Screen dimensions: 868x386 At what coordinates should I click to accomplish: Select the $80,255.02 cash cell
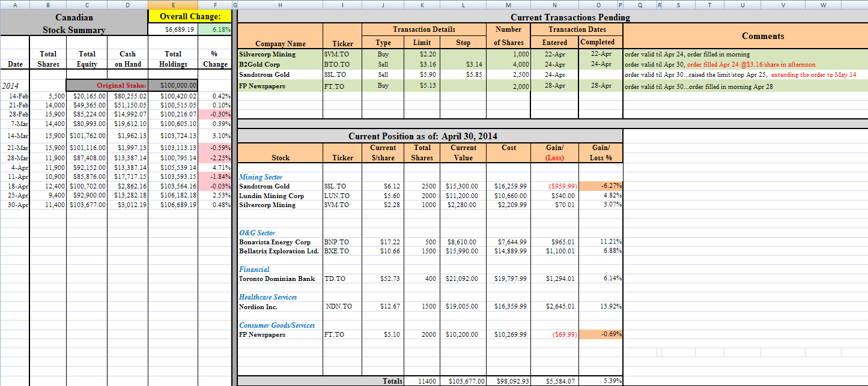tap(127, 95)
